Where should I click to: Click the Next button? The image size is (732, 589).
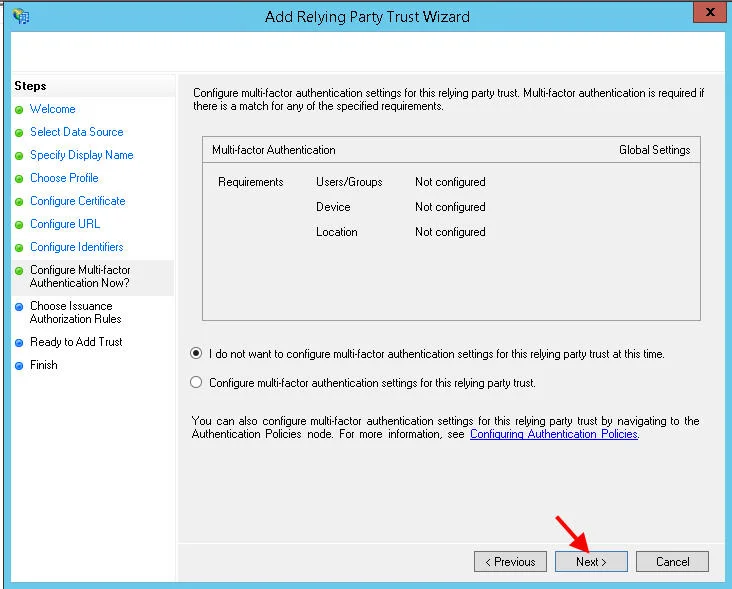591,561
